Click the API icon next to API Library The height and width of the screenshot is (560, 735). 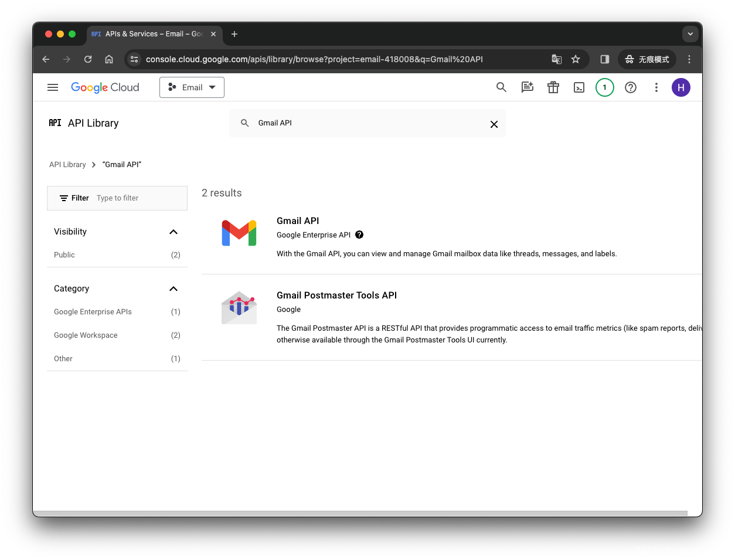coord(55,123)
